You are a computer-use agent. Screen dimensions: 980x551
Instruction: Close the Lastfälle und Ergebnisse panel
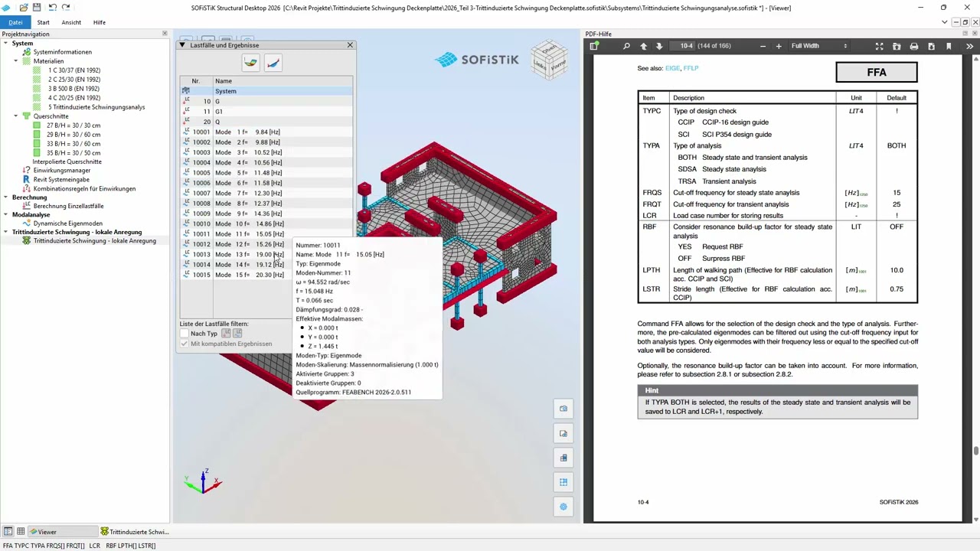[350, 45]
